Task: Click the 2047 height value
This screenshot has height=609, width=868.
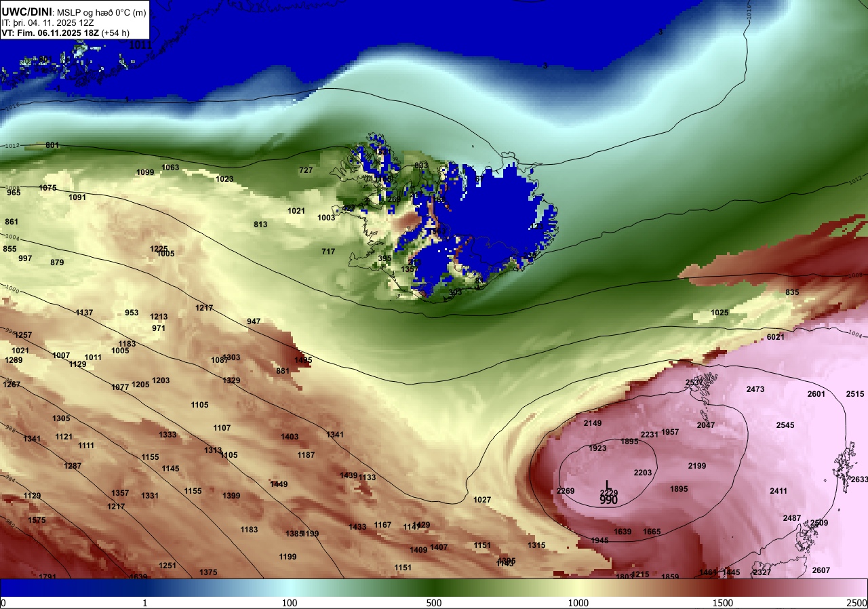Action: click(x=706, y=425)
